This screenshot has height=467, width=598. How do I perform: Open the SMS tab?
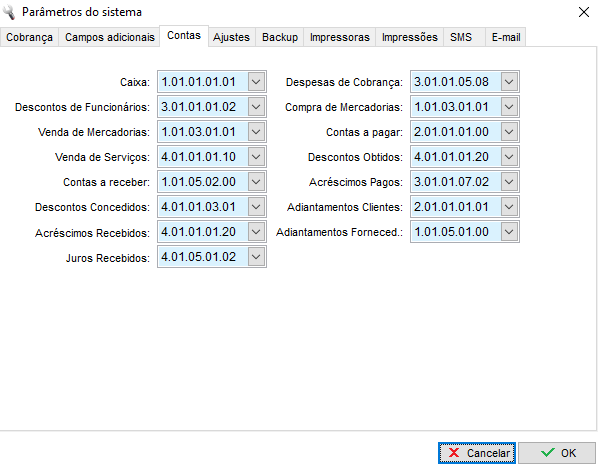click(x=461, y=37)
